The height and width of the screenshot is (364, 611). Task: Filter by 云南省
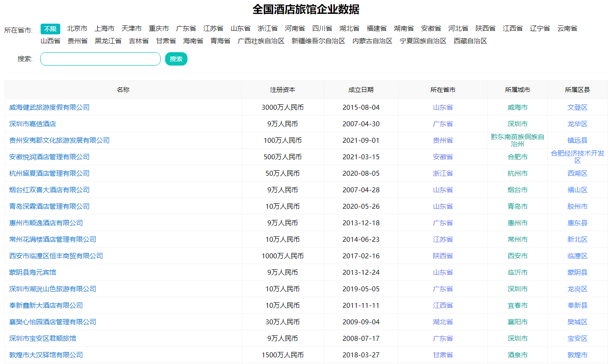(567, 29)
